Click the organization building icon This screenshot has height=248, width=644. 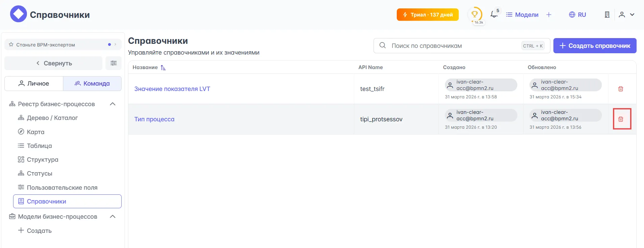tap(607, 14)
